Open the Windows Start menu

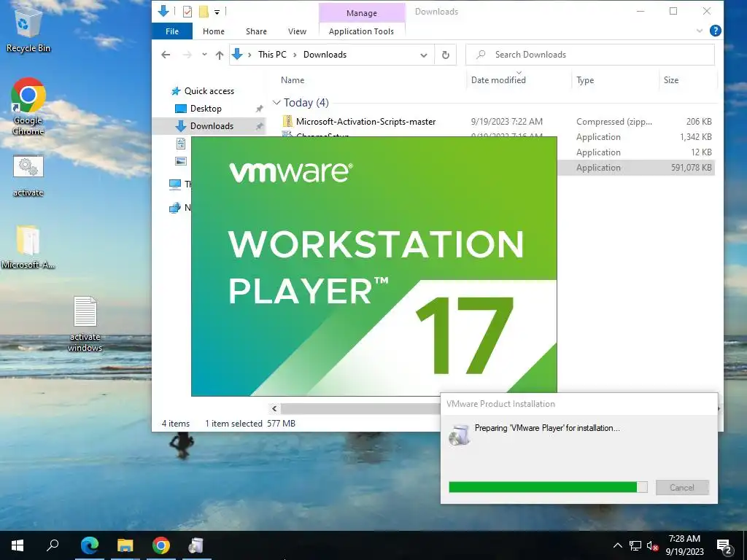coord(18,545)
